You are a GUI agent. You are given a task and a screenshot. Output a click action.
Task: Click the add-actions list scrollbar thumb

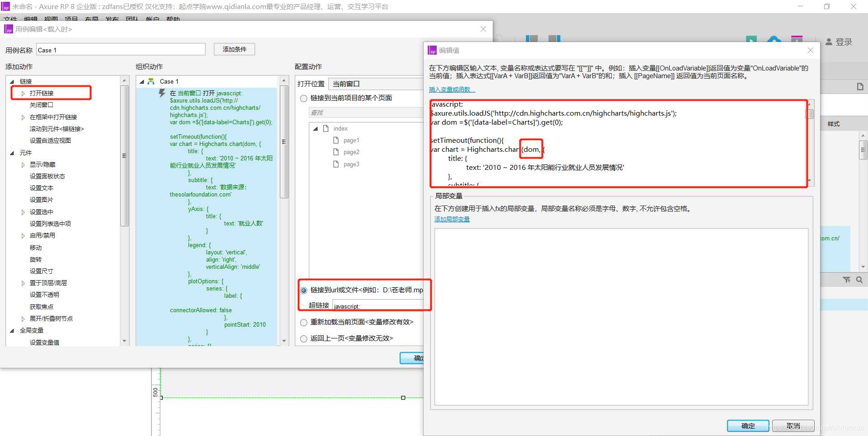point(124,156)
